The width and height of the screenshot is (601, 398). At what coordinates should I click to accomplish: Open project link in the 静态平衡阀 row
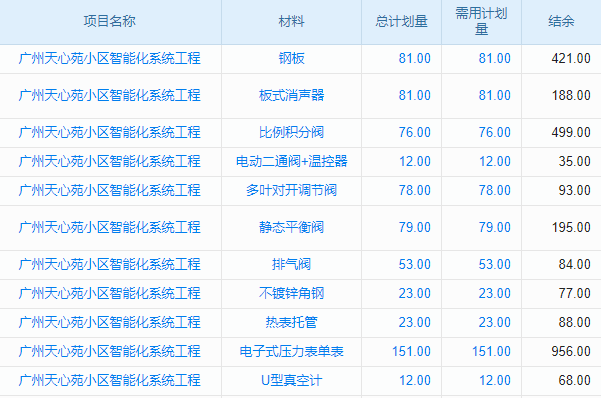(110, 227)
